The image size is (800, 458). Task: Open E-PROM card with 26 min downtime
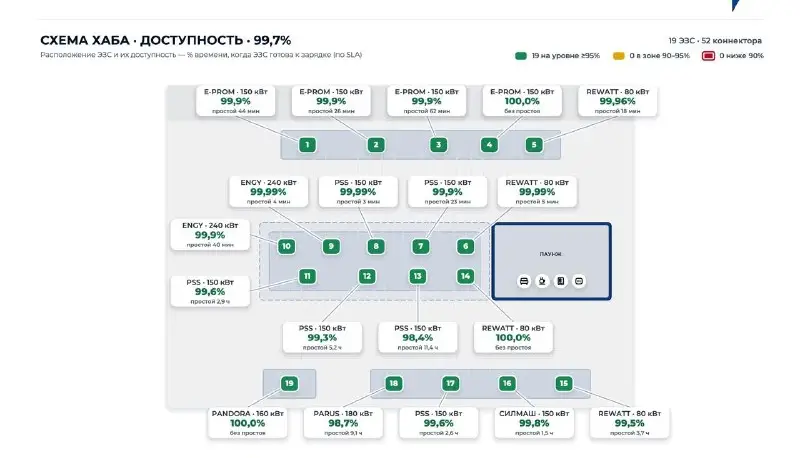point(331,101)
